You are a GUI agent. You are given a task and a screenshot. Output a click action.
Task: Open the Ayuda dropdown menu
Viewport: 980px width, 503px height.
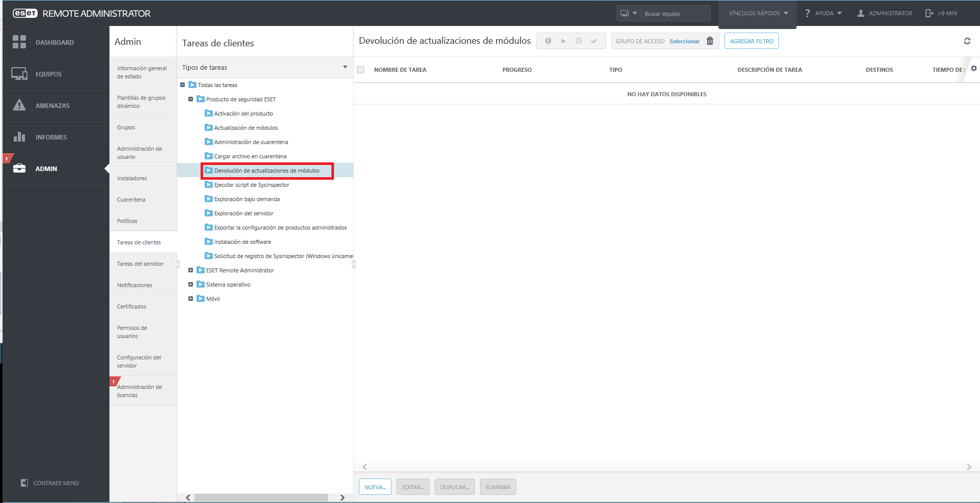point(823,13)
